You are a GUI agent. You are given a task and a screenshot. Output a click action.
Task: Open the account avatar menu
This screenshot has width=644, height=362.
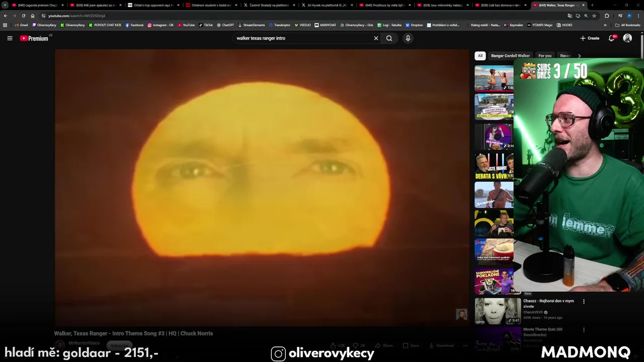[x=627, y=38]
